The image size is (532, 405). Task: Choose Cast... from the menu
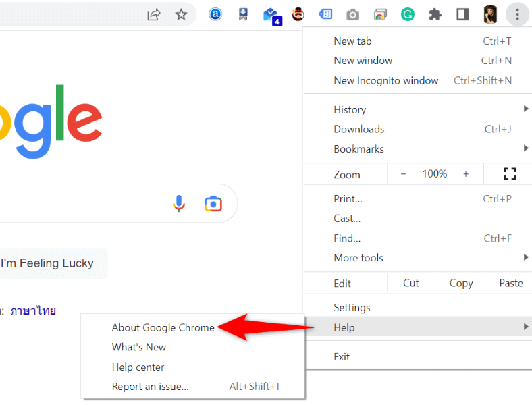418,219
